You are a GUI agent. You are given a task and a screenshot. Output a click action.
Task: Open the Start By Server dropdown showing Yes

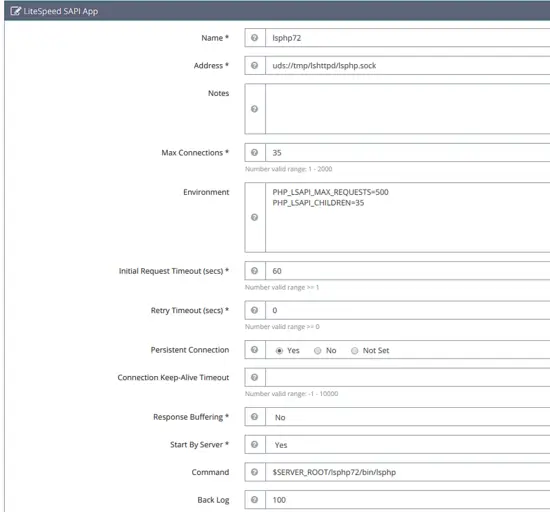coord(408,444)
